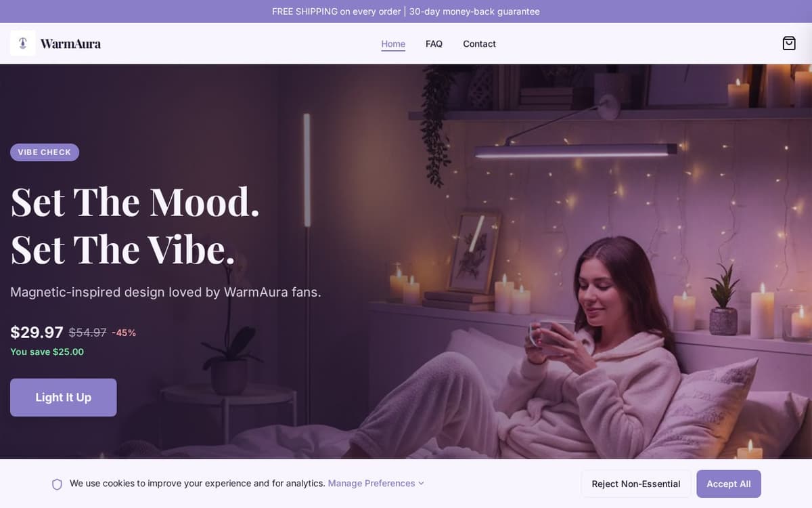Choose Reject Non-Essential cookies
Image resolution: width=812 pixels, height=508 pixels.
636,484
